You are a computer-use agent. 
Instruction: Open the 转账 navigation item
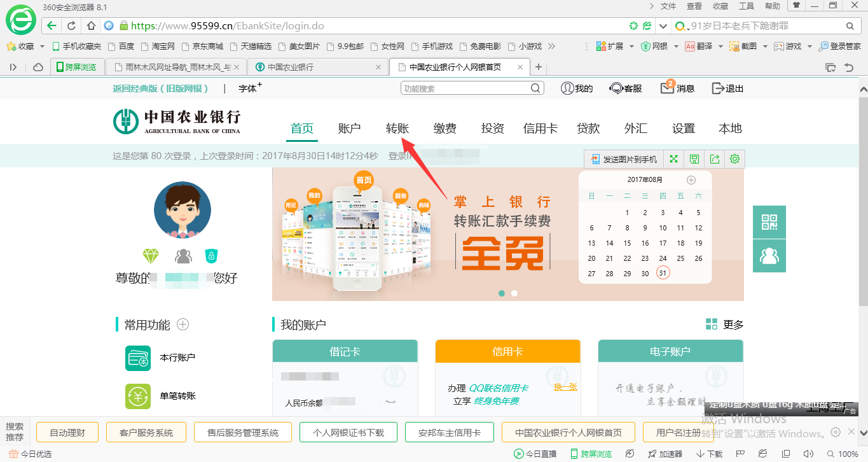(397, 129)
